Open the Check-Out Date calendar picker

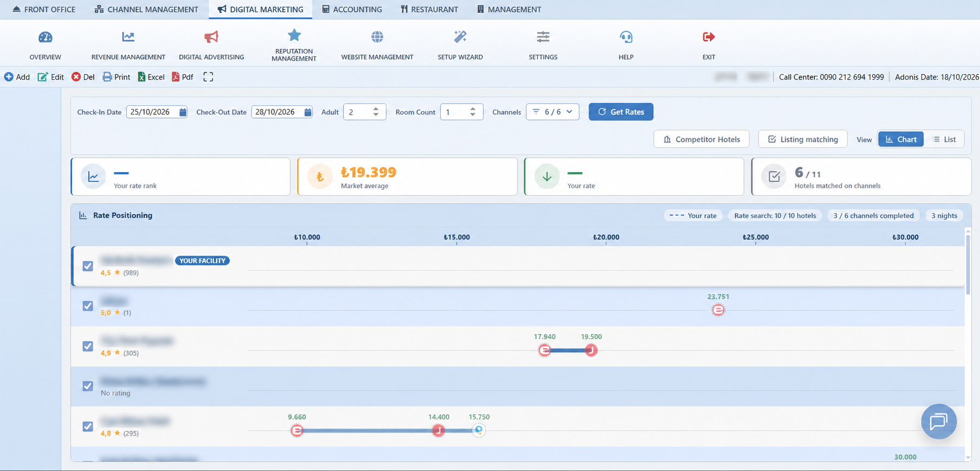click(x=308, y=112)
